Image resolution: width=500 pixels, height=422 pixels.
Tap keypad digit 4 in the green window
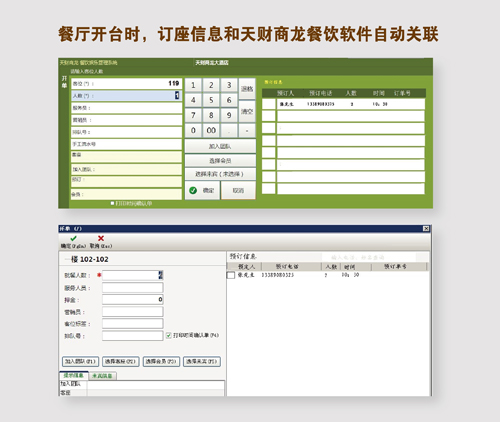[x=193, y=100]
